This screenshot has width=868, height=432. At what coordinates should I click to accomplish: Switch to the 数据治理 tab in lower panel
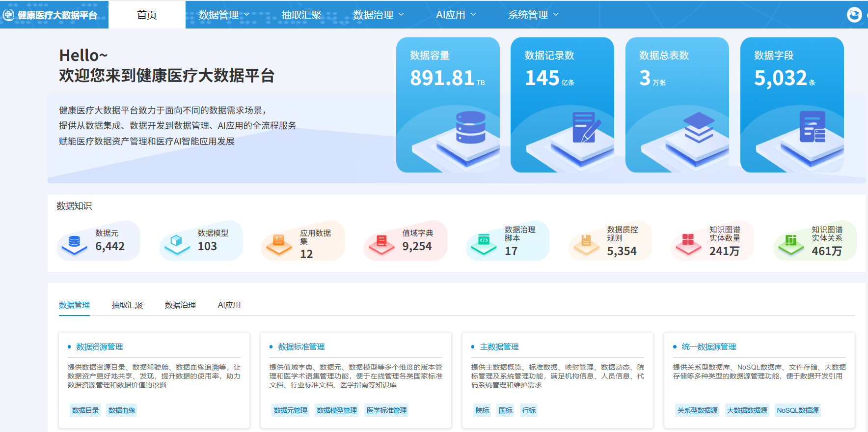(x=180, y=305)
